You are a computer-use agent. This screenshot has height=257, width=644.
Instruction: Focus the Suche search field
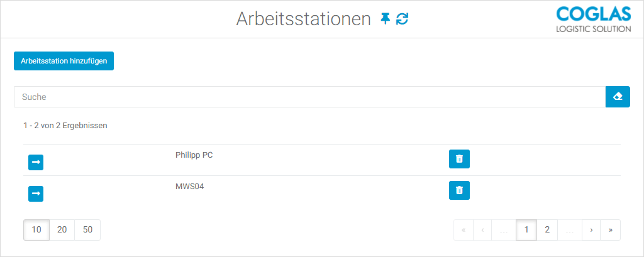click(x=309, y=97)
